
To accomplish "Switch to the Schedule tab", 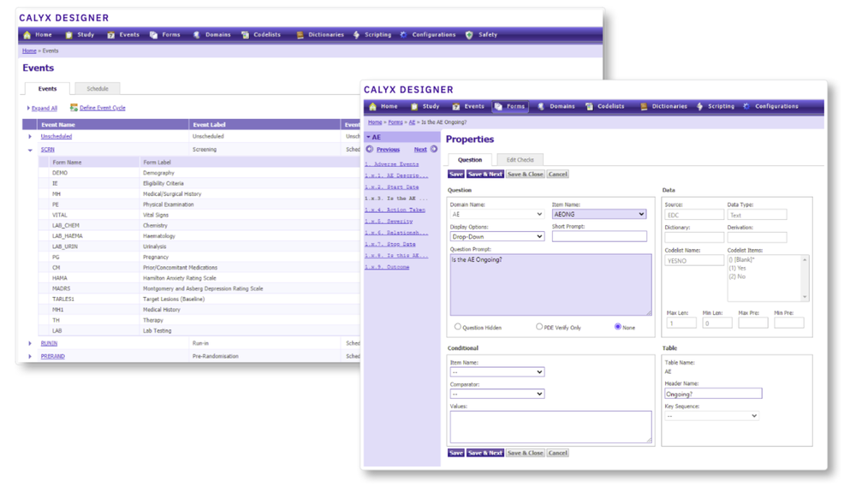I will pos(98,88).
